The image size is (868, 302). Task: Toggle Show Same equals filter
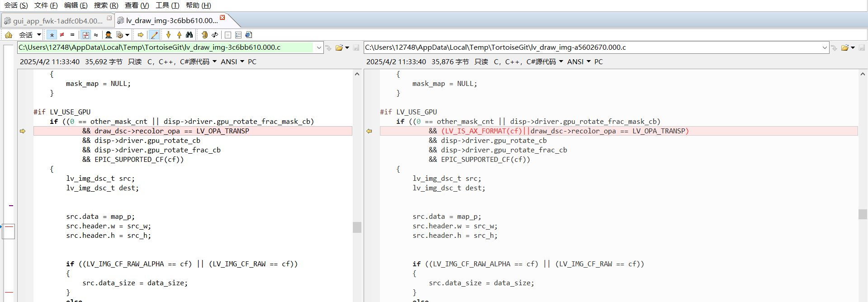pyautogui.click(x=72, y=35)
